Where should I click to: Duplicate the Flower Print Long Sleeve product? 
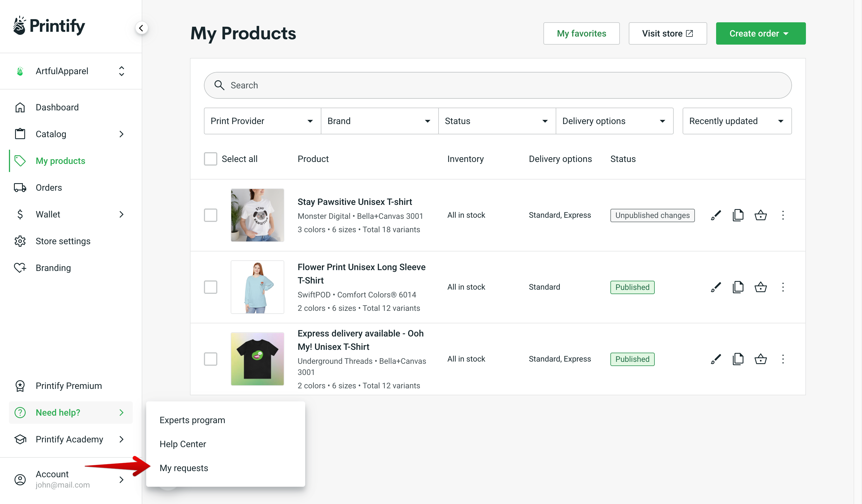click(x=738, y=287)
